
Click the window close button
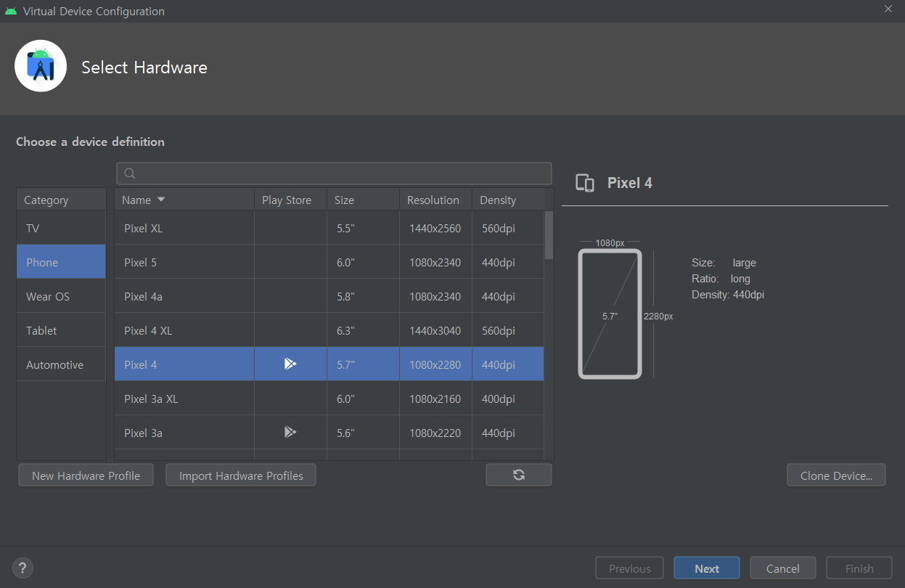tap(888, 9)
